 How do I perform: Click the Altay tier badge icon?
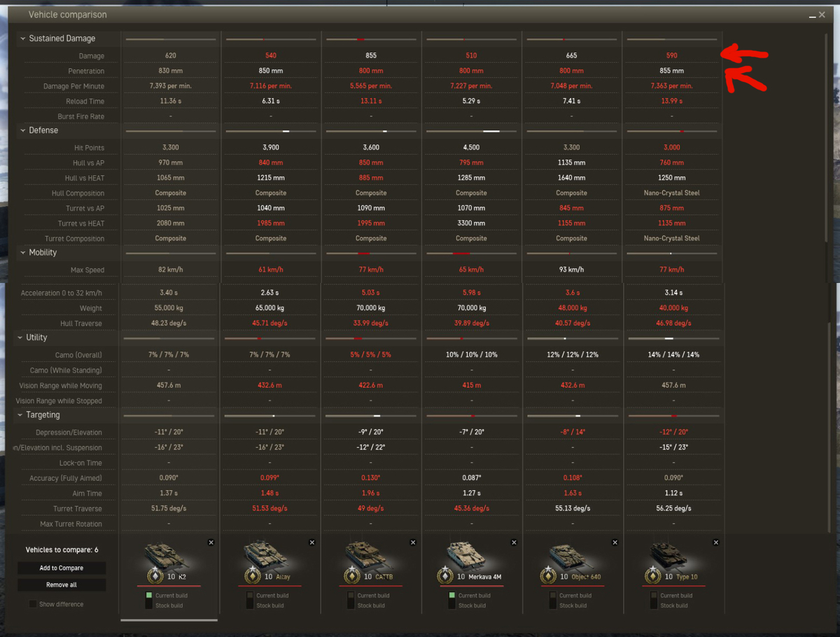click(x=251, y=575)
